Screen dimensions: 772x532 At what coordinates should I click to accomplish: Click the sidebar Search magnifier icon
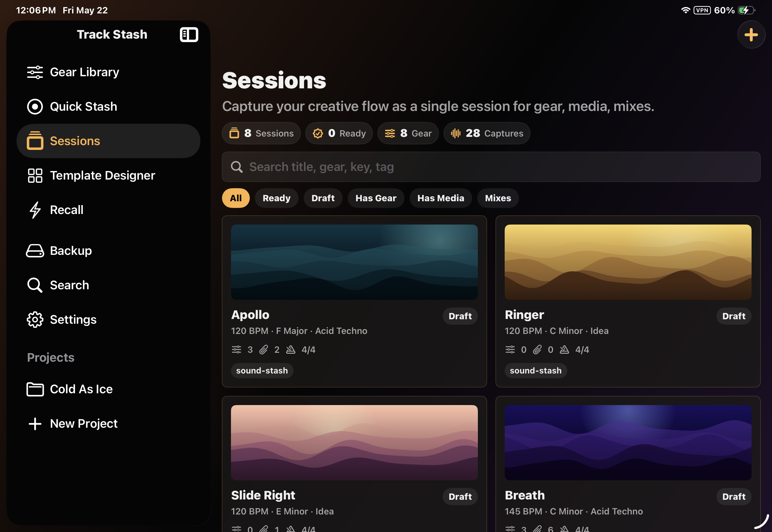click(35, 285)
